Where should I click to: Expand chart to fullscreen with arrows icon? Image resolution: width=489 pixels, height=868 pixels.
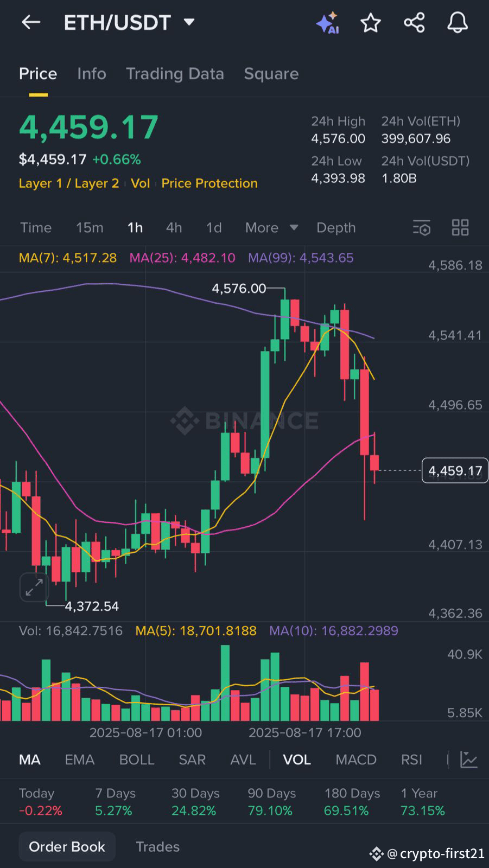(x=34, y=587)
